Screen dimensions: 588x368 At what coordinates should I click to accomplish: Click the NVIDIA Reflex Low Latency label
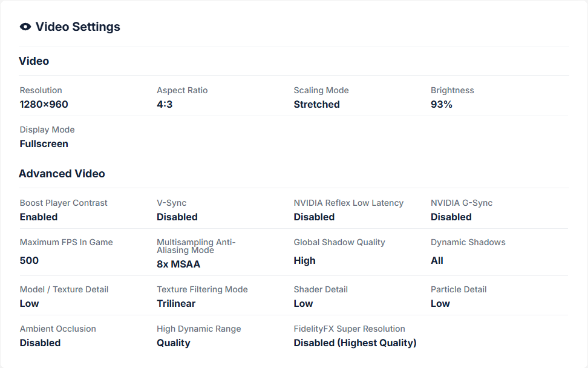pyautogui.click(x=348, y=203)
